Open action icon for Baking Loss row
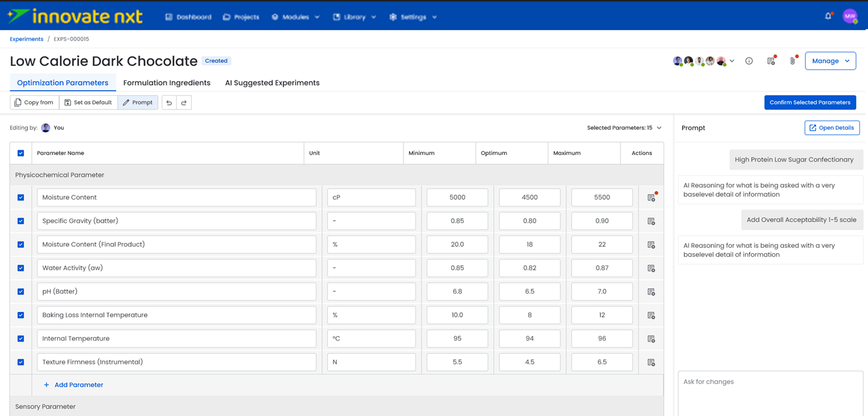 pyautogui.click(x=651, y=315)
